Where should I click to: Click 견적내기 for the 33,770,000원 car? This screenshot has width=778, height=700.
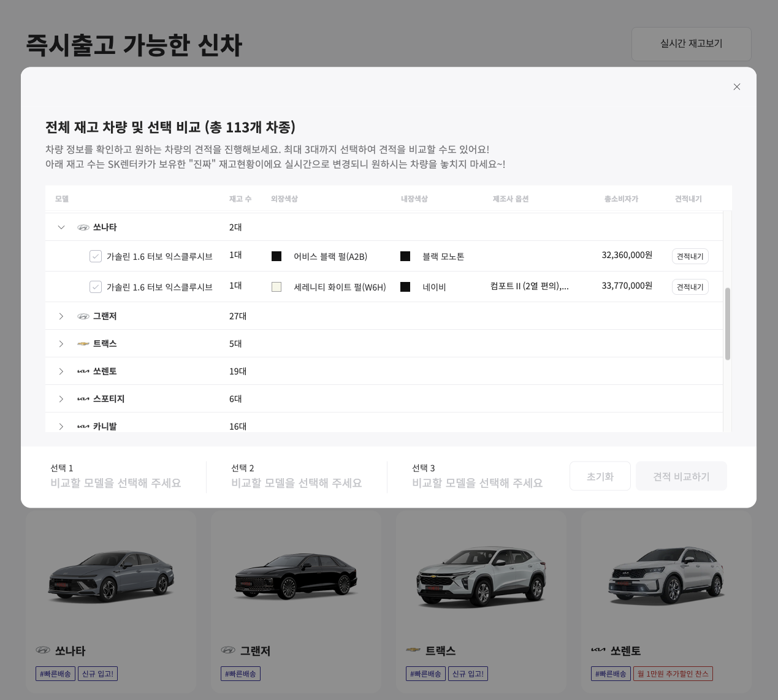point(690,287)
